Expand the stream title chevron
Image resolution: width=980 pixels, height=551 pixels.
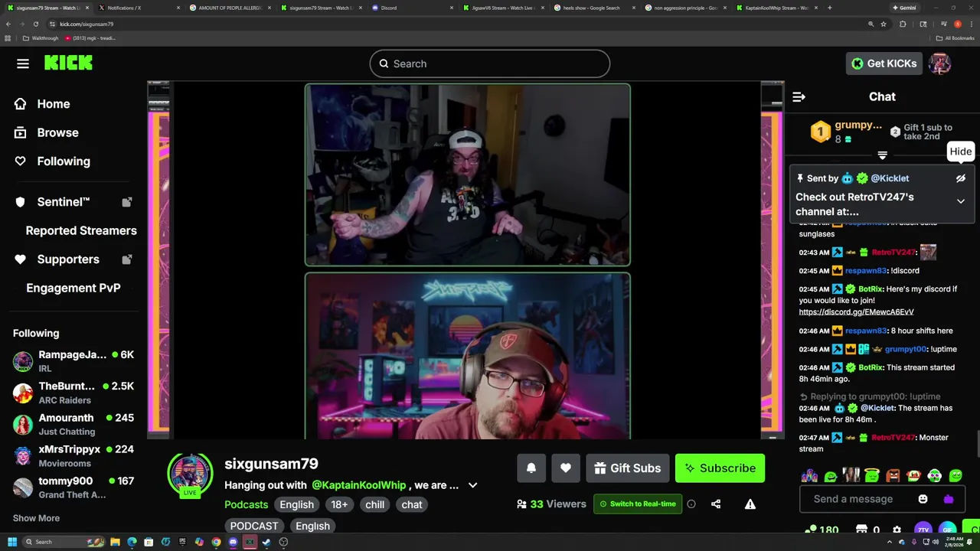pos(473,485)
